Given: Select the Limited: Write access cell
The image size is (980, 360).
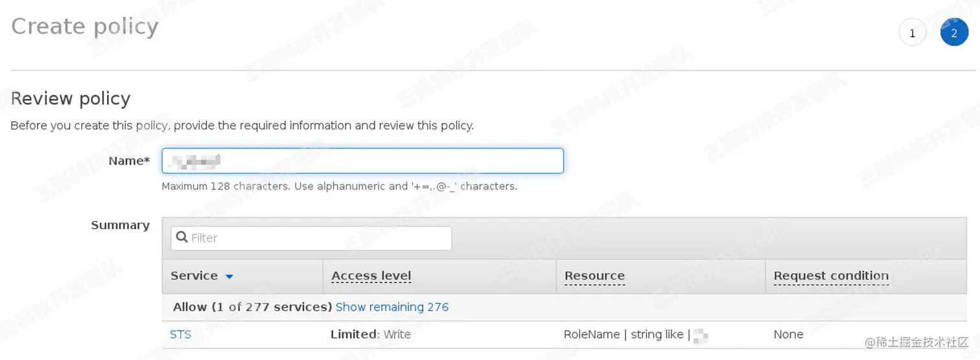Looking at the screenshot, I should coord(370,335).
